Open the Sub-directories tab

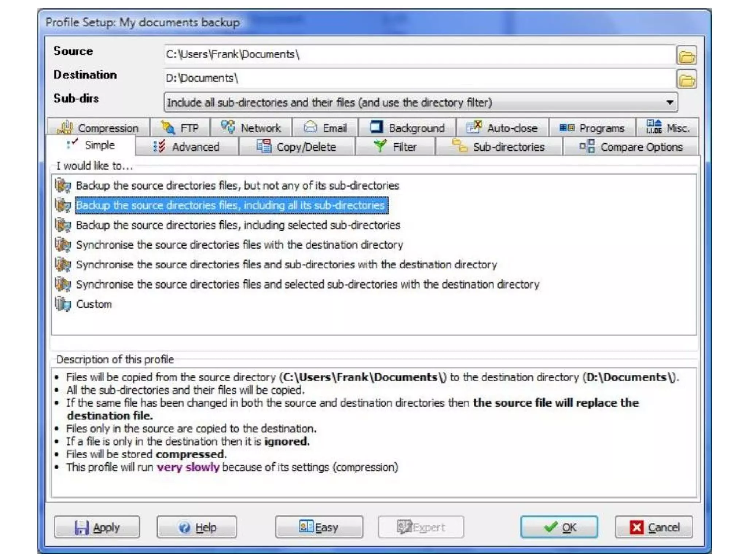(x=498, y=147)
